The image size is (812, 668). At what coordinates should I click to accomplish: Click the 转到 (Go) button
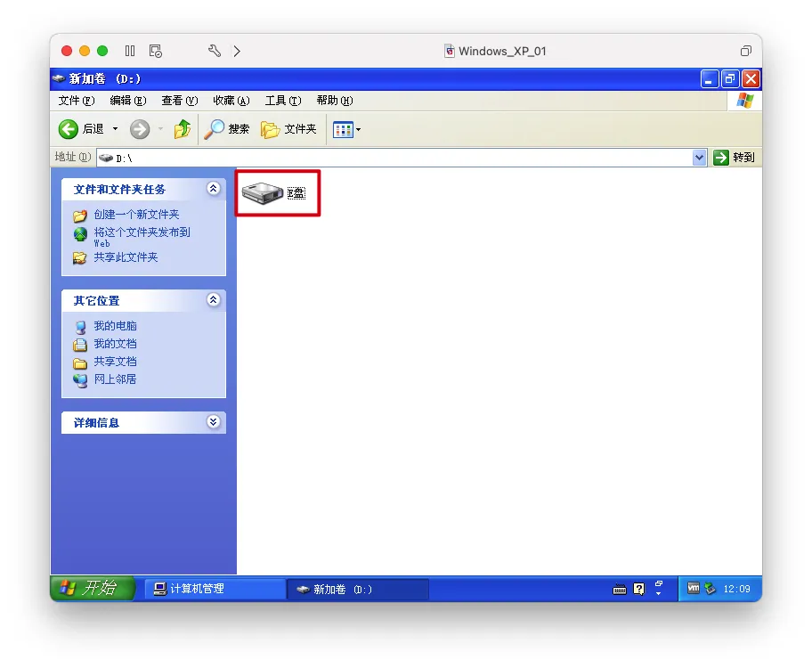point(734,158)
